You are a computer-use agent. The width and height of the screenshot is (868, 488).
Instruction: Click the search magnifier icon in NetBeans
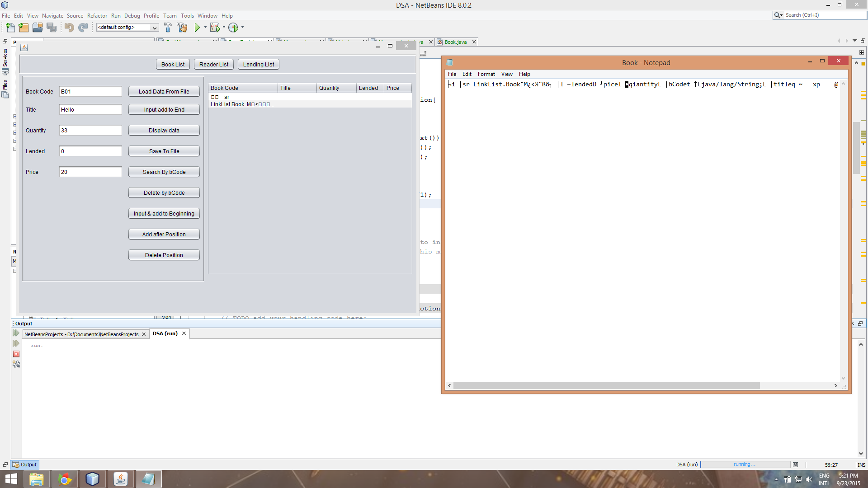778,15
